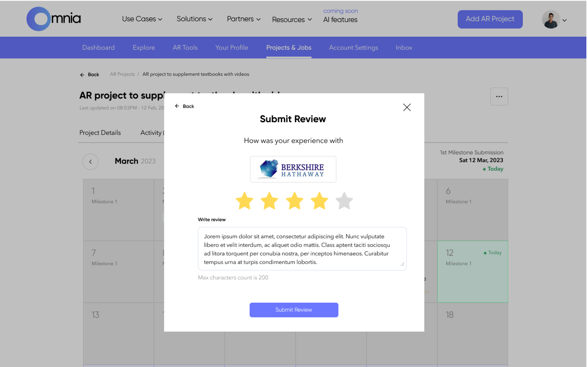Select the first rating star

pos(245,201)
